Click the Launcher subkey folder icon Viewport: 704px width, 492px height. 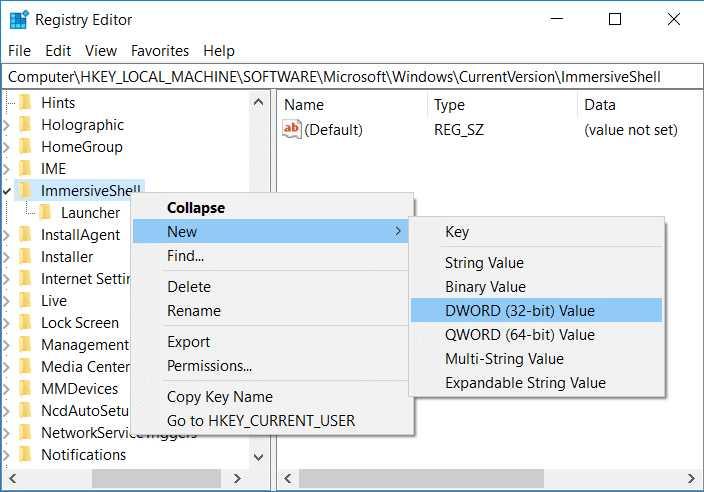pos(45,213)
